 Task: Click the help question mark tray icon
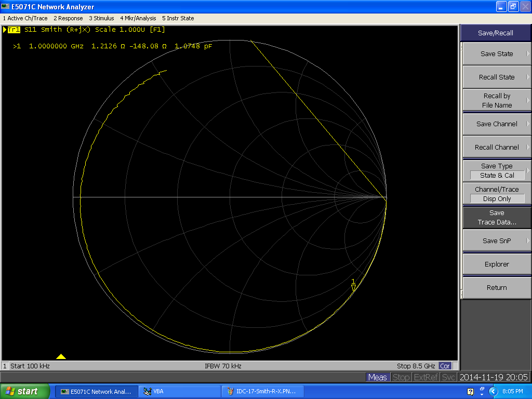(470, 392)
